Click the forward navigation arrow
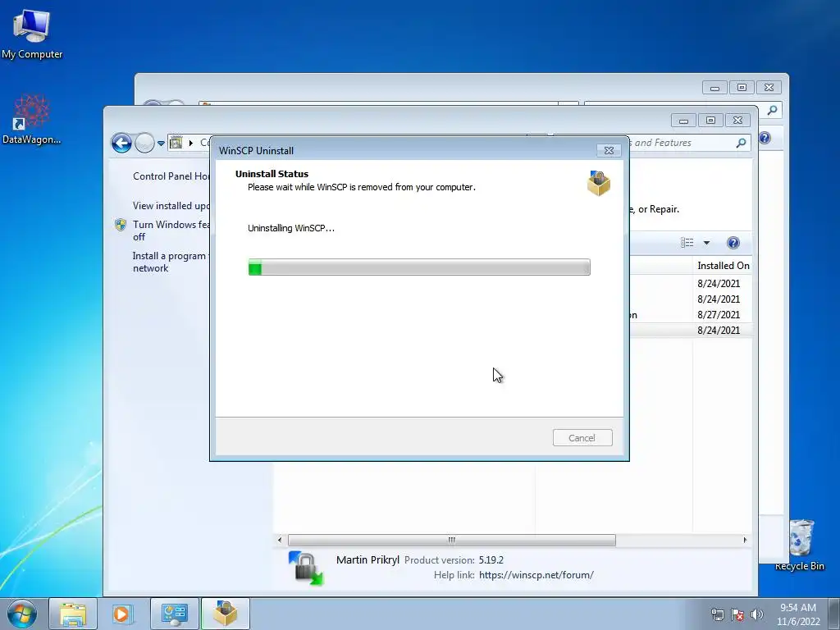Screen dimensions: 840x630 pyautogui.click(x=144, y=143)
